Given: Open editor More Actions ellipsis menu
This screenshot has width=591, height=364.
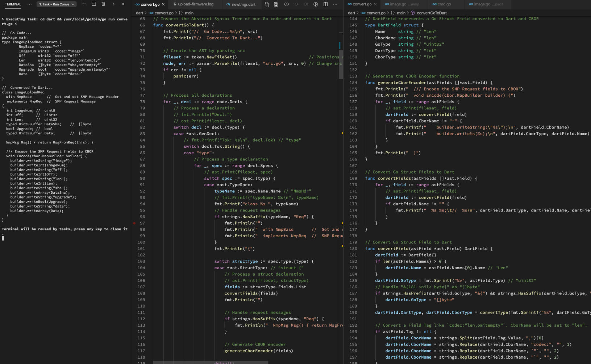Looking at the screenshot, I should pyautogui.click(x=335, y=4).
